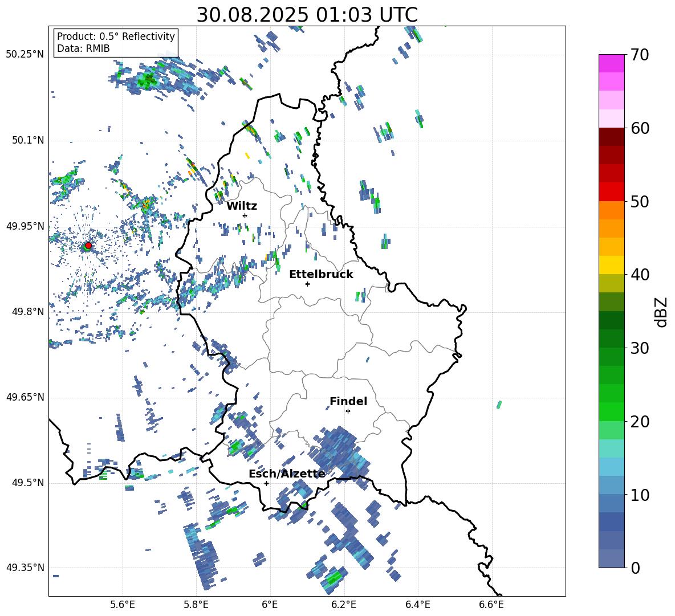Click the 6°E longitude label

(x=270, y=605)
